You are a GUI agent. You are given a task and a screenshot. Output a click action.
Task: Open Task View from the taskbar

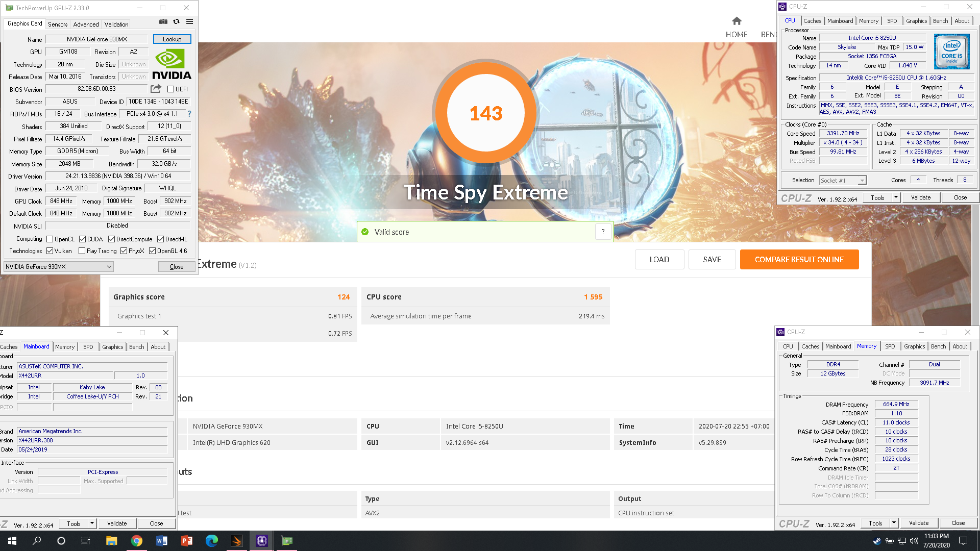click(x=86, y=541)
